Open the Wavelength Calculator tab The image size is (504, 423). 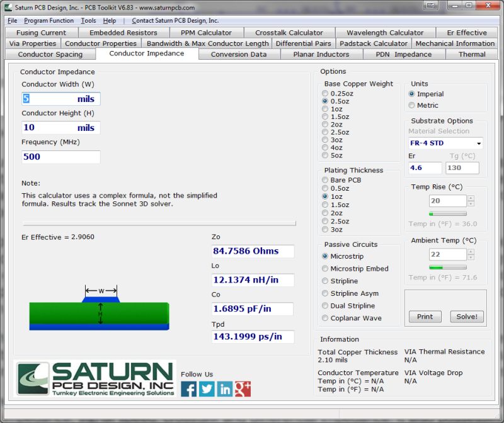385,33
